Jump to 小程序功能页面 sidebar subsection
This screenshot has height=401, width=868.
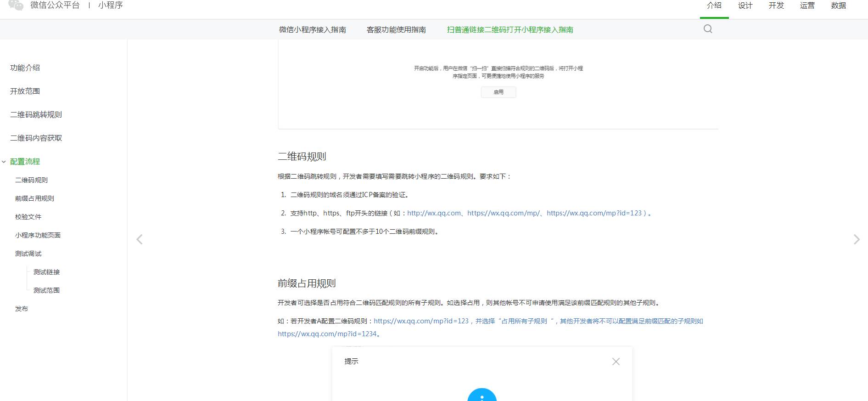(38, 235)
